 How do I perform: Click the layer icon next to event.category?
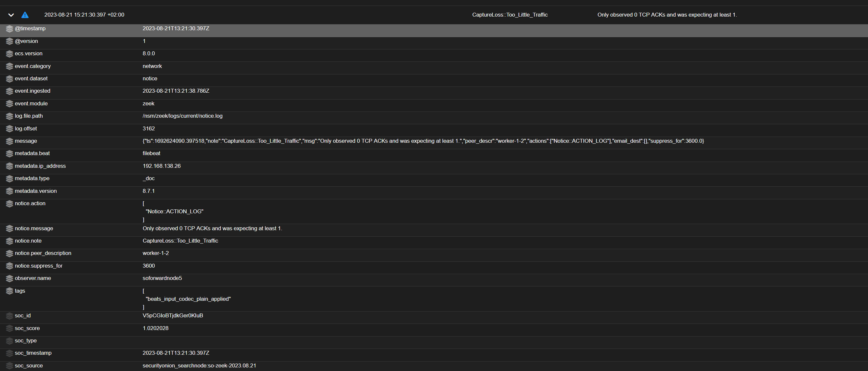pos(9,66)
